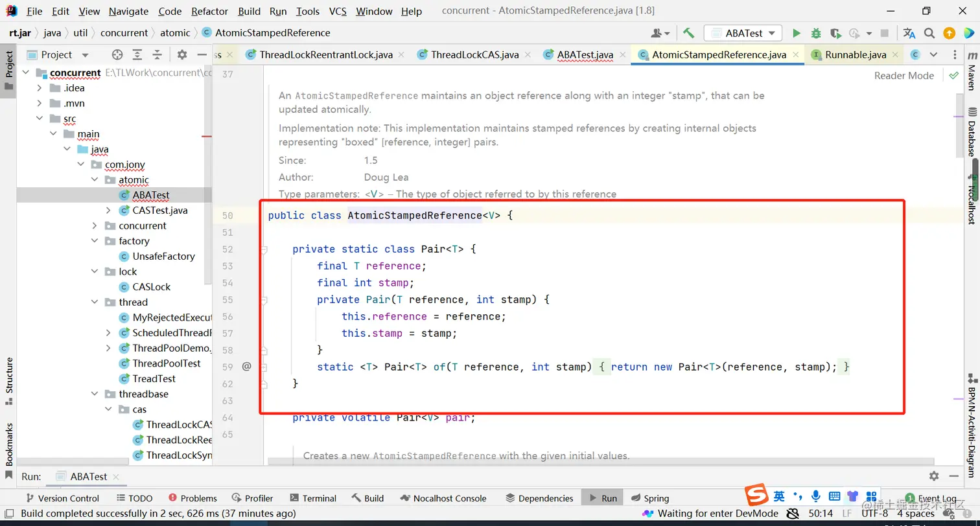This screenshot has height=526, width=980.
Task: Open Search Everywhere magnifier icon
Action: click(929, 33)
